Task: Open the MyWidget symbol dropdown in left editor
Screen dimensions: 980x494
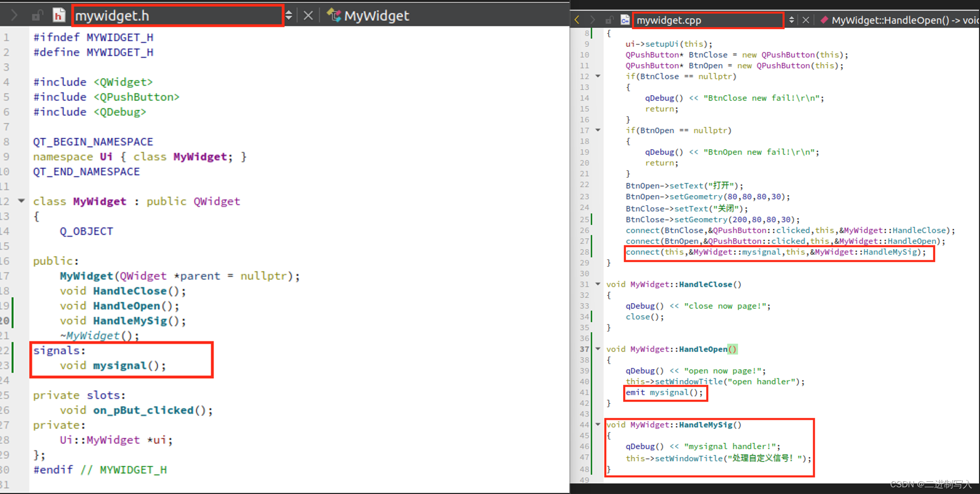Action: coord(377,16)
